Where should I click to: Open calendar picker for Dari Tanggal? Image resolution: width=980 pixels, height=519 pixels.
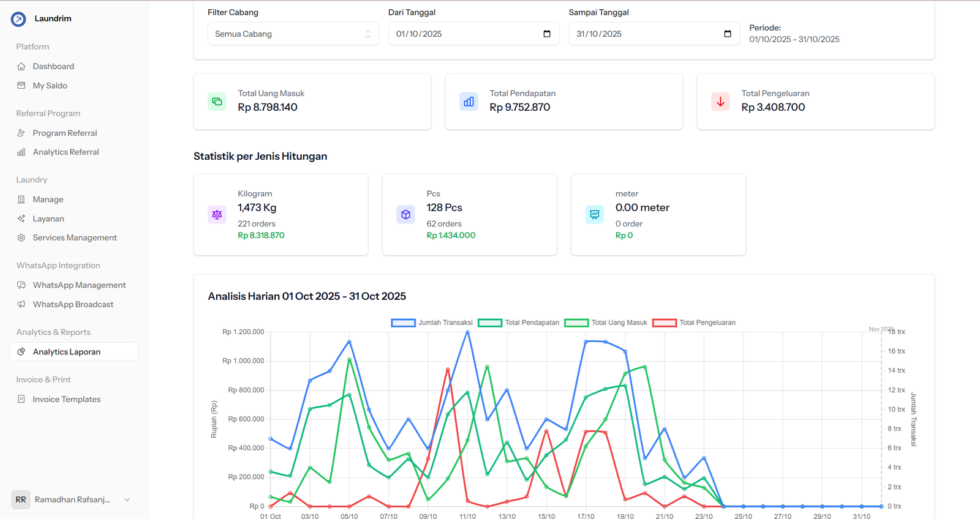[547, 34]
